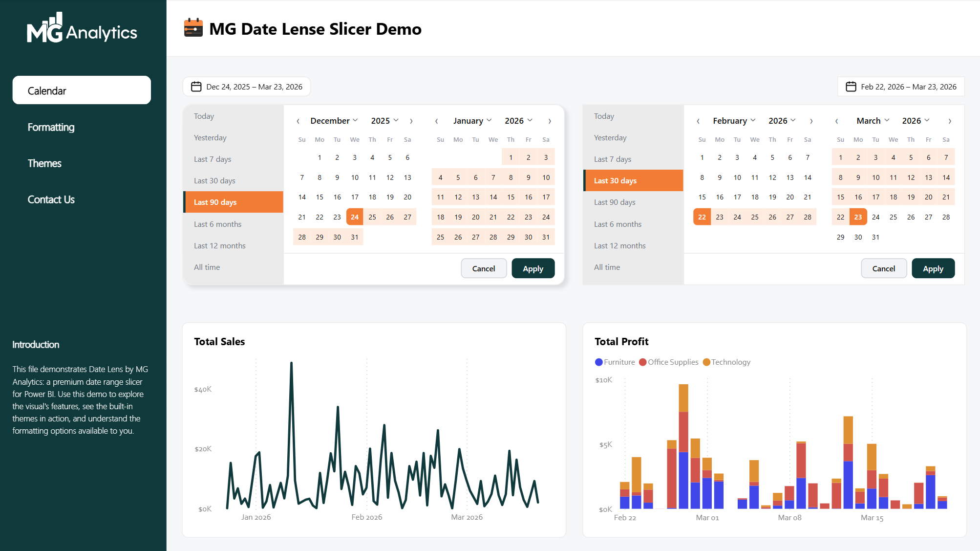Click the MG Analytics logo
Viewport: 980px width, 551px height.
(x=82, y=29)
